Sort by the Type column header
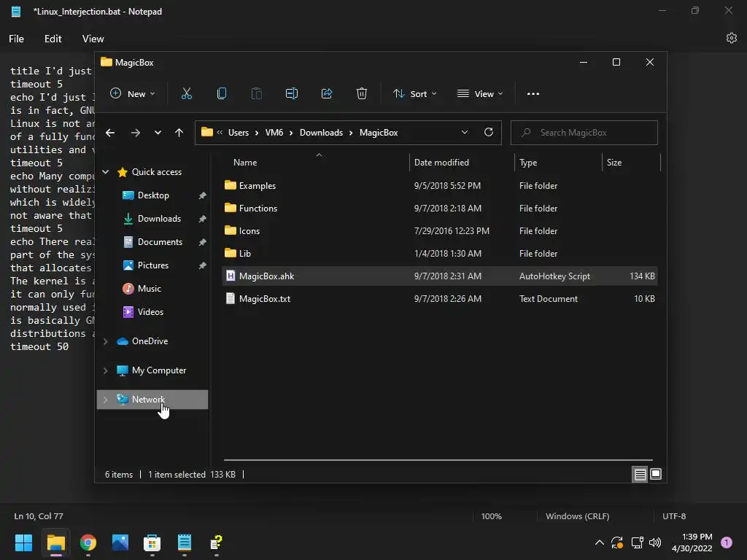Viewport: 747px width, 560px height. click(558, 163)
